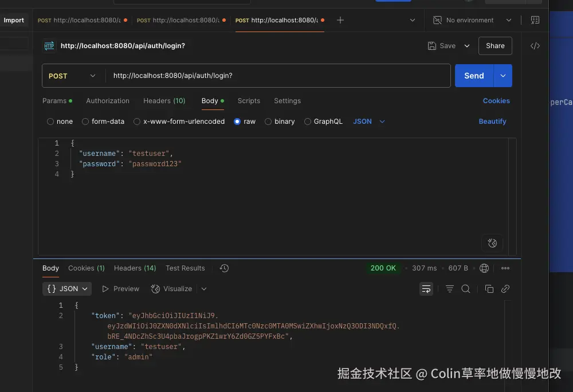Viewport: 573px width, 392px height.
Task: Open the response JSON format dropdown
Action: (x=67, y=289)
